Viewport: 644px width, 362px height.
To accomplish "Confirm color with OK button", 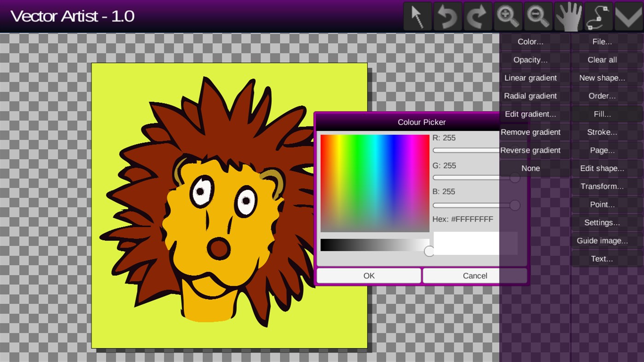I will [368, 276].
